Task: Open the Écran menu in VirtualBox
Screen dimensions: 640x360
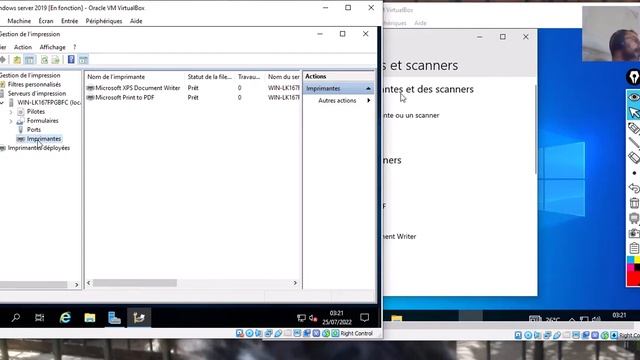Action: tap(46, 21)
